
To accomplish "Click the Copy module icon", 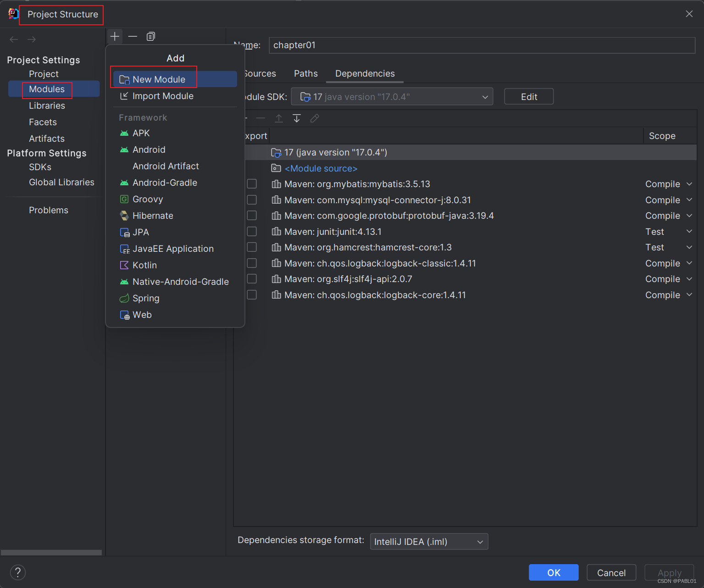I will [x=150, y=36].
